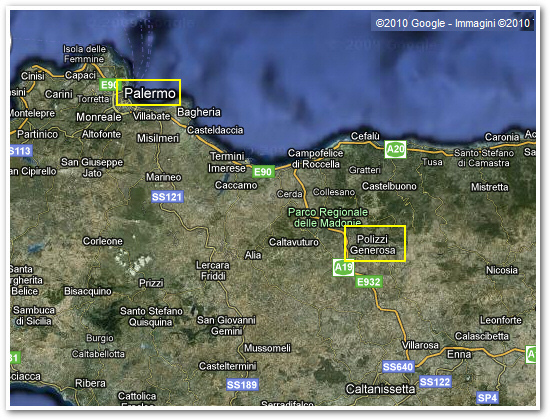The width and height of the screenshot is (550, 420).
Task: Click the Partinico town label
Action: (38, 134)
